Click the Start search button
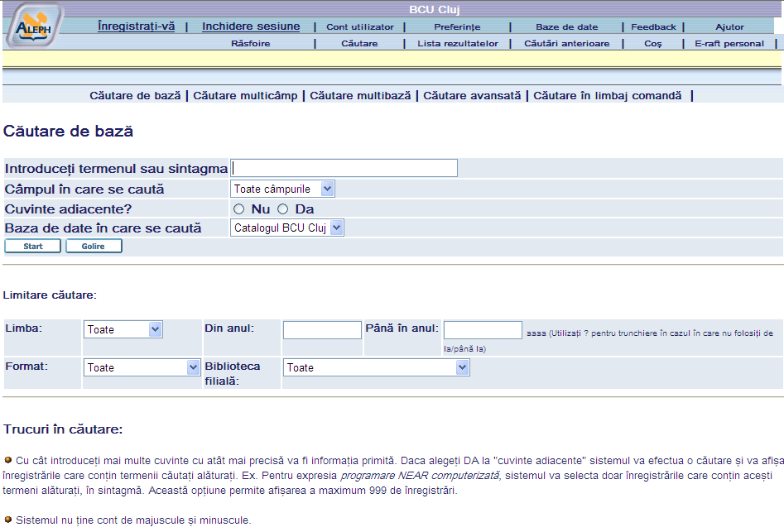 pyautogui.click(x=33, y=246)
